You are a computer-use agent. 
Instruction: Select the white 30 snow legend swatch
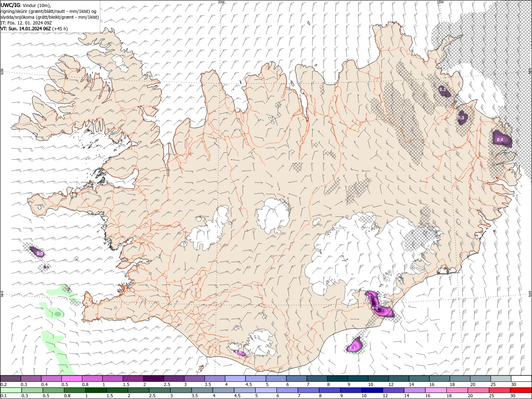click(x=521, y=379)
